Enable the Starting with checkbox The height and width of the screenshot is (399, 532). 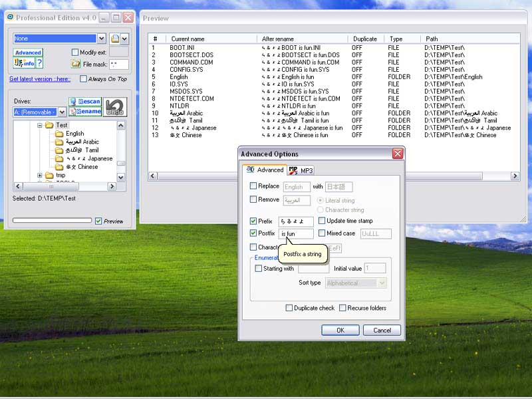[258, 269]
